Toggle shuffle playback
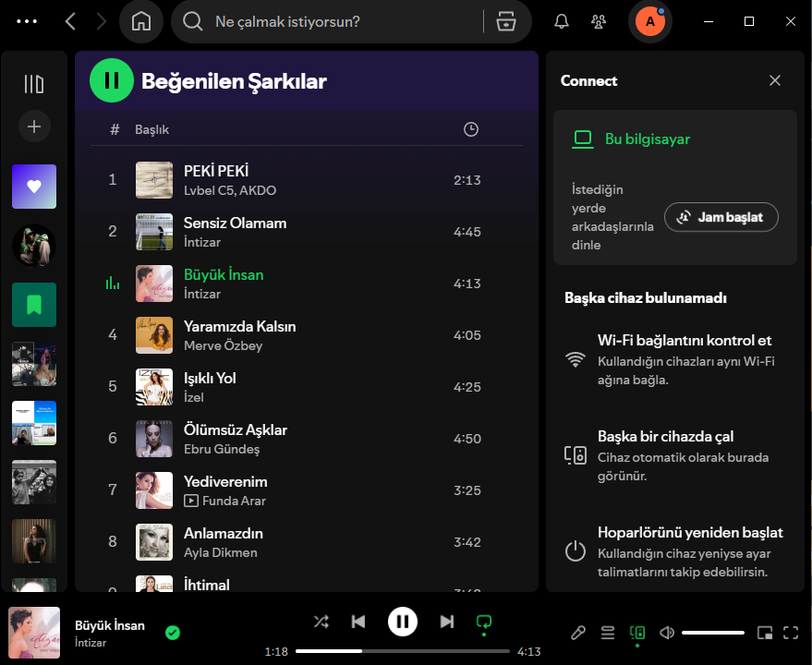 (321, 622)
